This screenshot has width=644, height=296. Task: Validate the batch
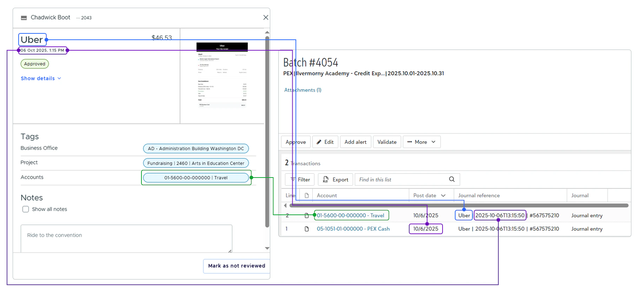pyautogui.click(x=387, y=142)
